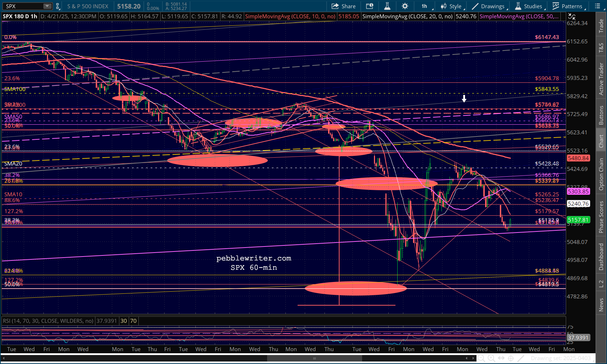Click the 4782.86 price axis value
This screenshot has width=607, height=364.
pos(577,297)
